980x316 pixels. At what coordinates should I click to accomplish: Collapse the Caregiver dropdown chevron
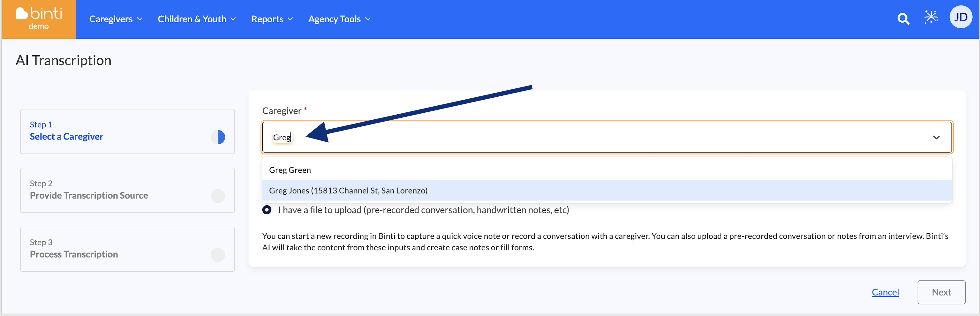tap(936, 137)
